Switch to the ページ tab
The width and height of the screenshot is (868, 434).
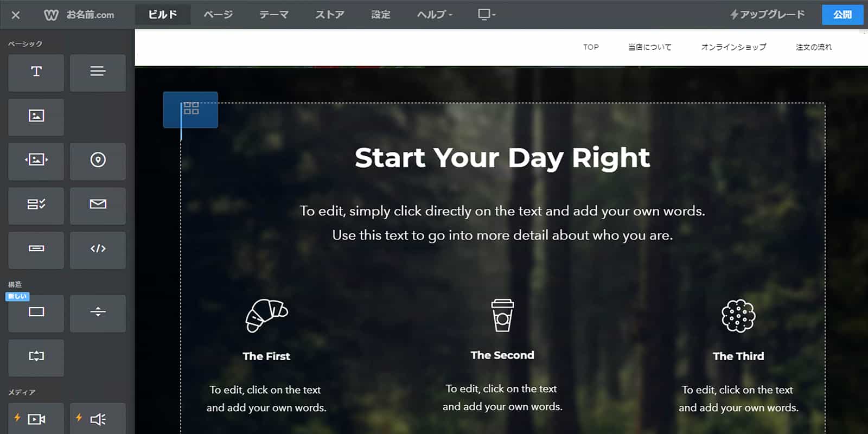point(218,15)
